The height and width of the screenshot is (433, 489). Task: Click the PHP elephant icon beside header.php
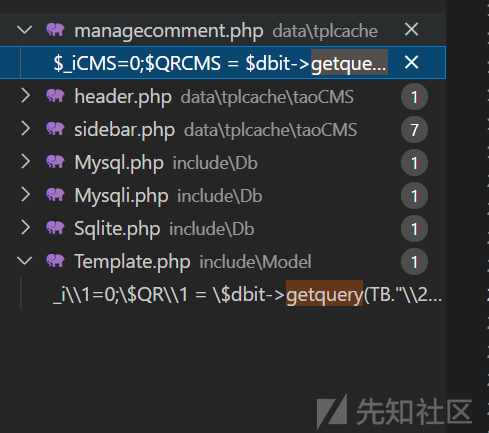pyautogui.click(x=55, y=96)
